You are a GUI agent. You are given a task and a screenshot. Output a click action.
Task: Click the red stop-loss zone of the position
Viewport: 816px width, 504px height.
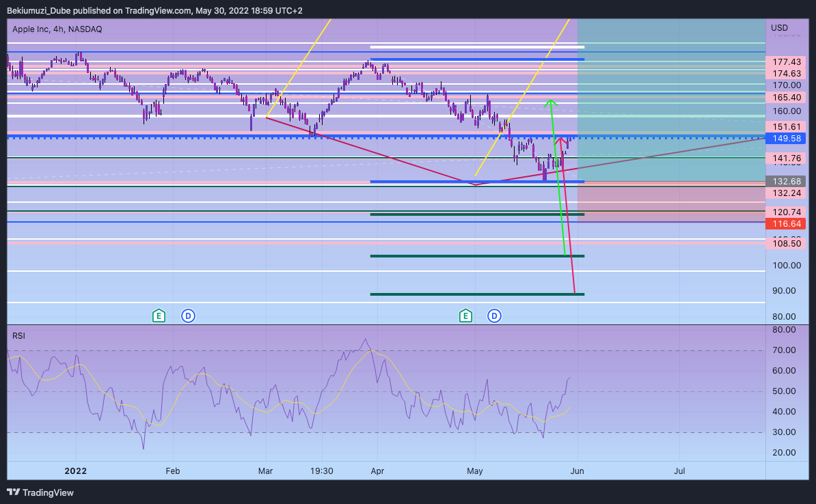click(671, 202)
